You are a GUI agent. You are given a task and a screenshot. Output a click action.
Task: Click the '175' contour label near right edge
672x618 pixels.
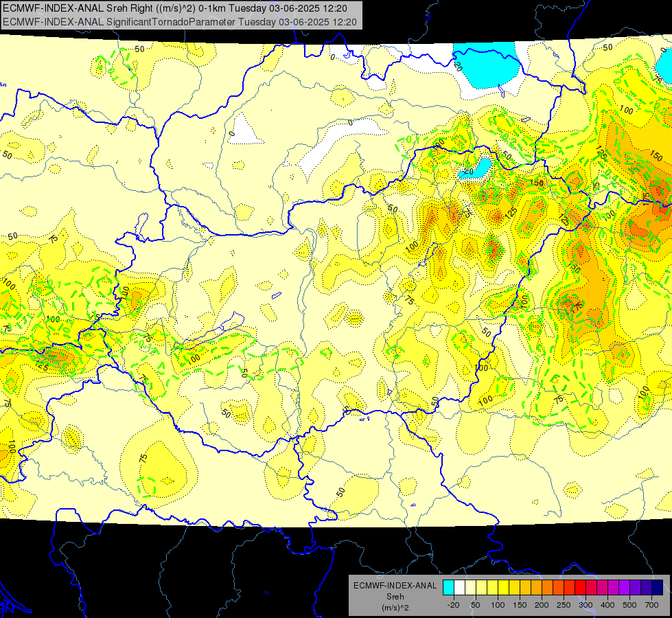pyautogui.click(x=646, y=199)
